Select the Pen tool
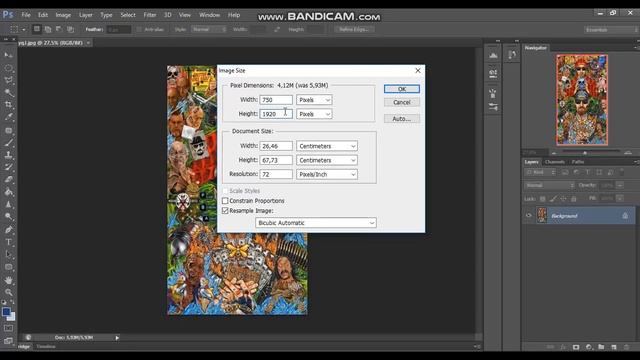640x360 pixels. point(9,229)
